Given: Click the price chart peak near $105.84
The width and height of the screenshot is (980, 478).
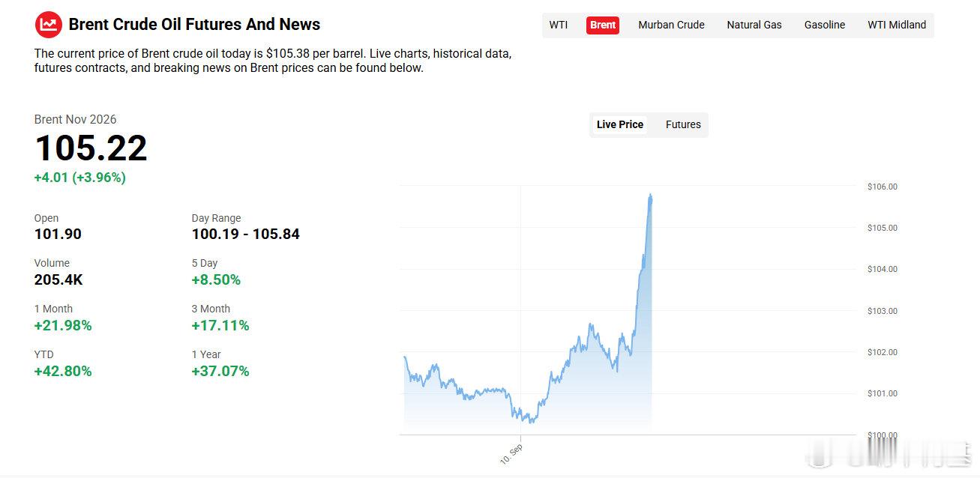Looking at the screenshot, I should pyautogui.click(x=651, y=196).
